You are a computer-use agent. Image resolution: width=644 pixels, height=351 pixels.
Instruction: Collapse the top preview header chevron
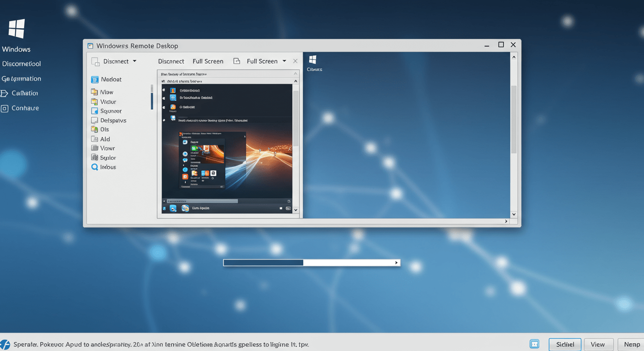[x=295, y=74]
